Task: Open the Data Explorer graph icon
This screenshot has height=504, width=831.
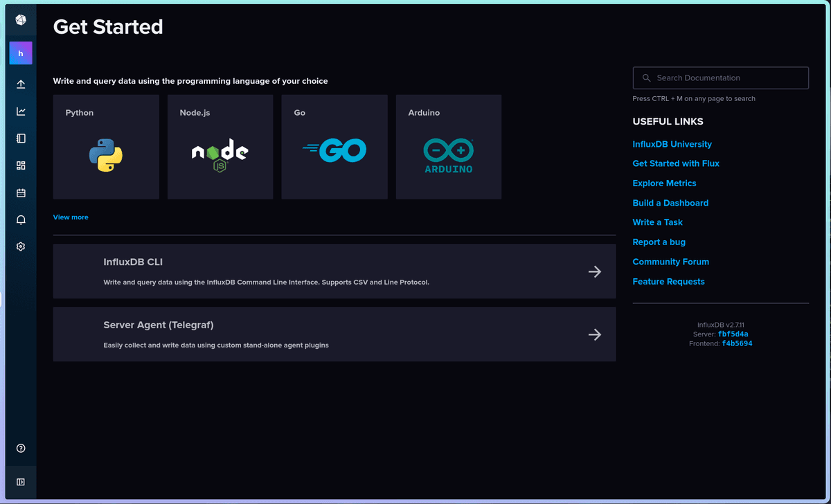Action: click(x=21, y=111)
